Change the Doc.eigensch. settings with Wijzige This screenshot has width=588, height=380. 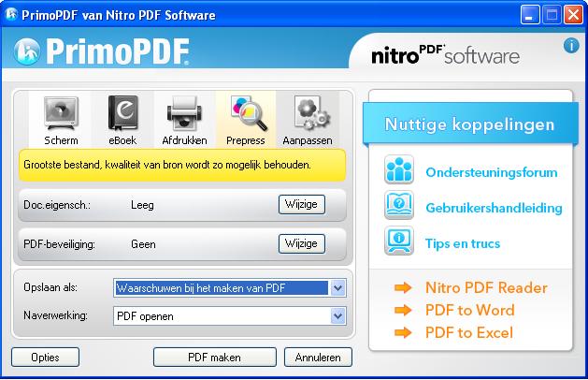(301, 204)
